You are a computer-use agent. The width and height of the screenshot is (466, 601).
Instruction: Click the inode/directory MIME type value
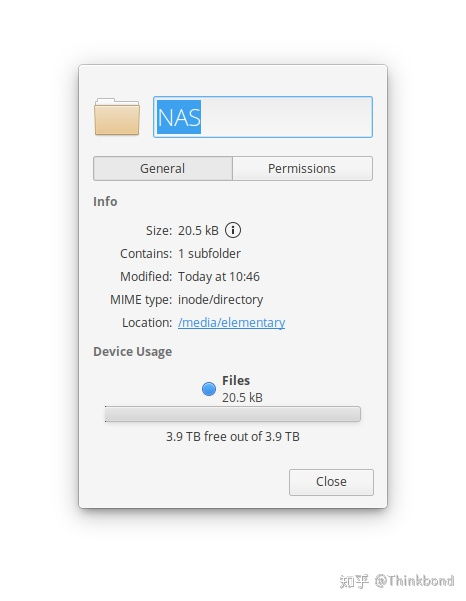point(220,299)
